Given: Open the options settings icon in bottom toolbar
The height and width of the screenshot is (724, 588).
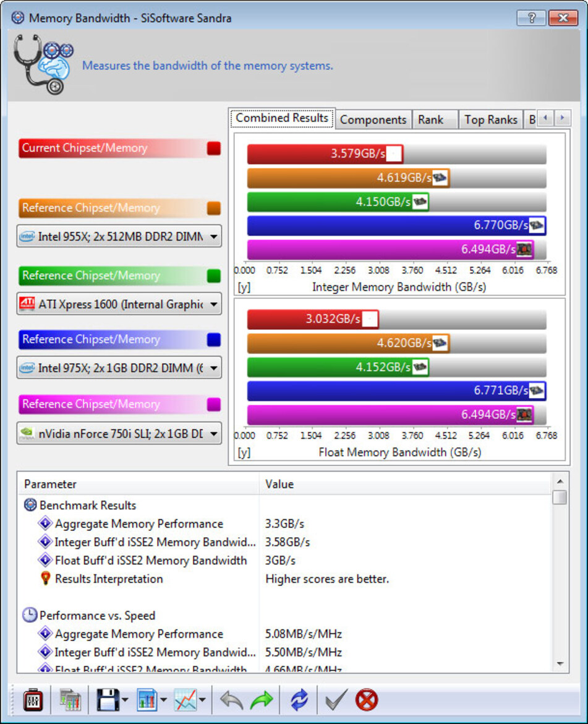Looking at the screenshot, I should pyautogui.click(x=33, y=700).
